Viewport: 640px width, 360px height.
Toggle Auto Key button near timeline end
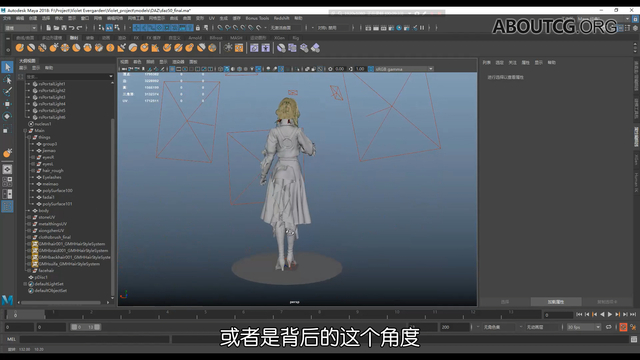tap(623, 327)
